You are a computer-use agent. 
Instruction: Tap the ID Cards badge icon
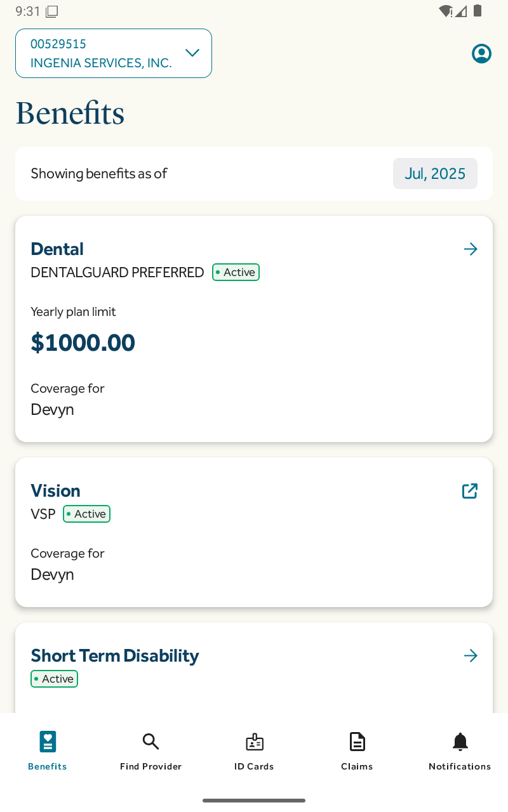click(254, 742)
